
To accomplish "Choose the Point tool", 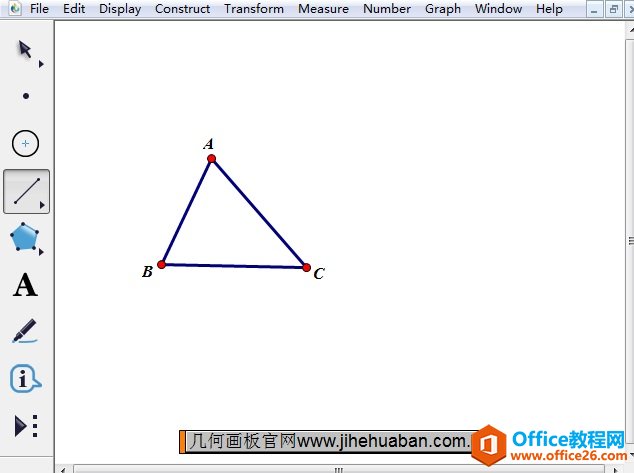I will click(x=26, y=96).
